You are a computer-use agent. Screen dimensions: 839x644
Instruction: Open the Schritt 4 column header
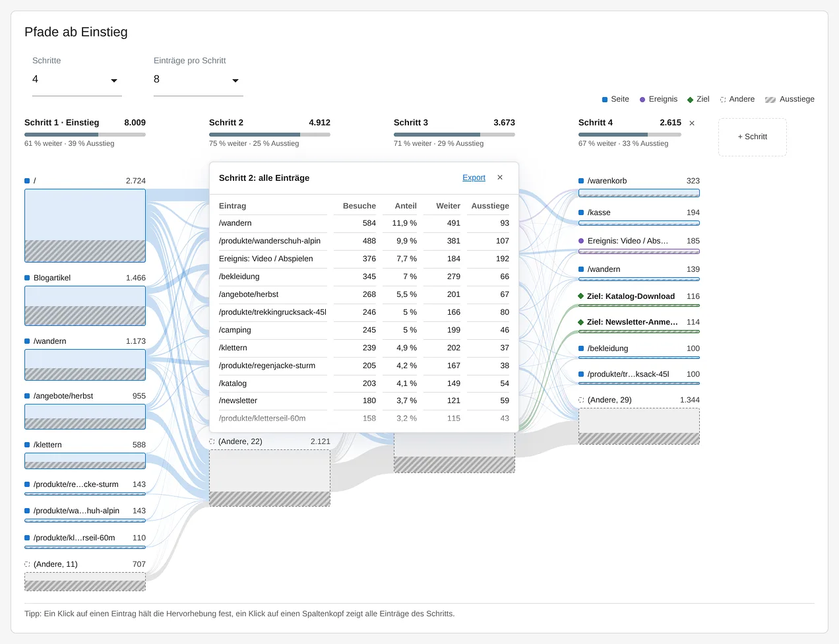click(630, 132)
